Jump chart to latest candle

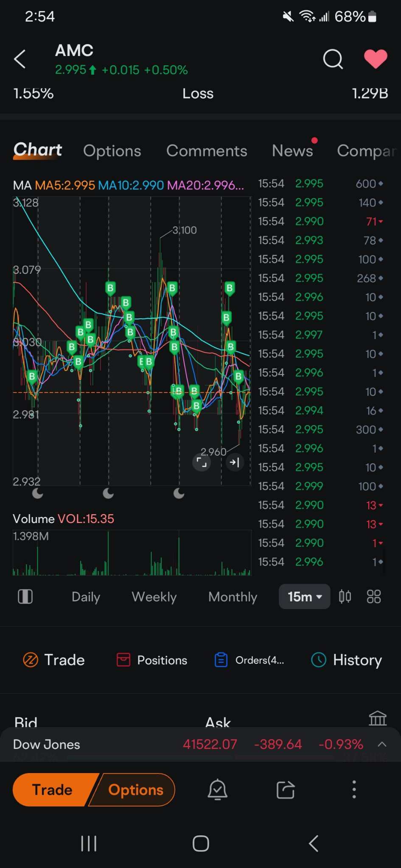(x=235, y=462)
